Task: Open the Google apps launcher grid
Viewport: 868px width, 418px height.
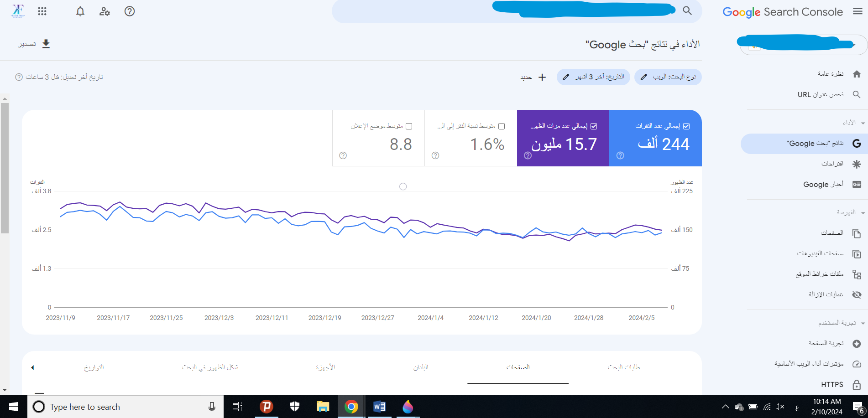Action: (42, 11)
